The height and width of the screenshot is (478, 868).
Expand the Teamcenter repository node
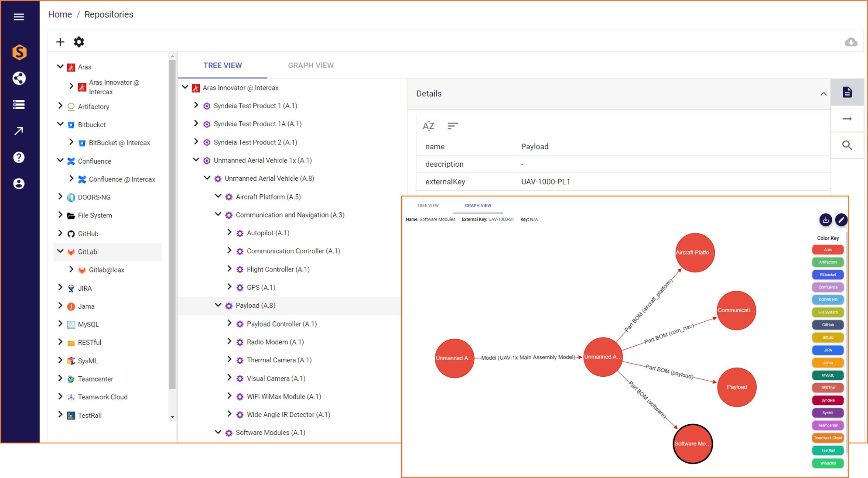coord(60,378)
